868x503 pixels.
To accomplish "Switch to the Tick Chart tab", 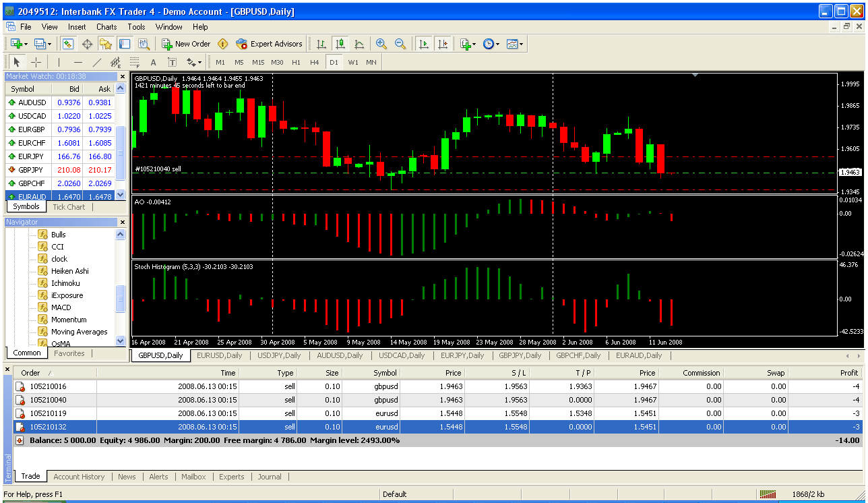I will coord(69,207).
